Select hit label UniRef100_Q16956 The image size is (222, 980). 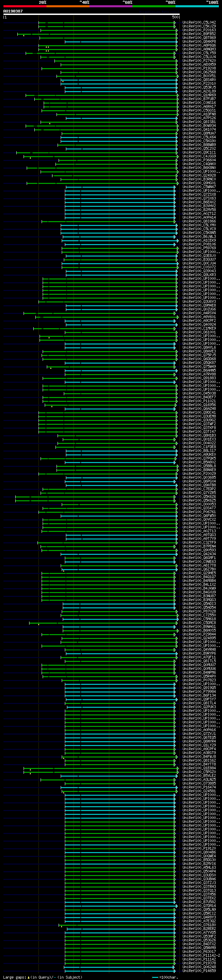199,405
